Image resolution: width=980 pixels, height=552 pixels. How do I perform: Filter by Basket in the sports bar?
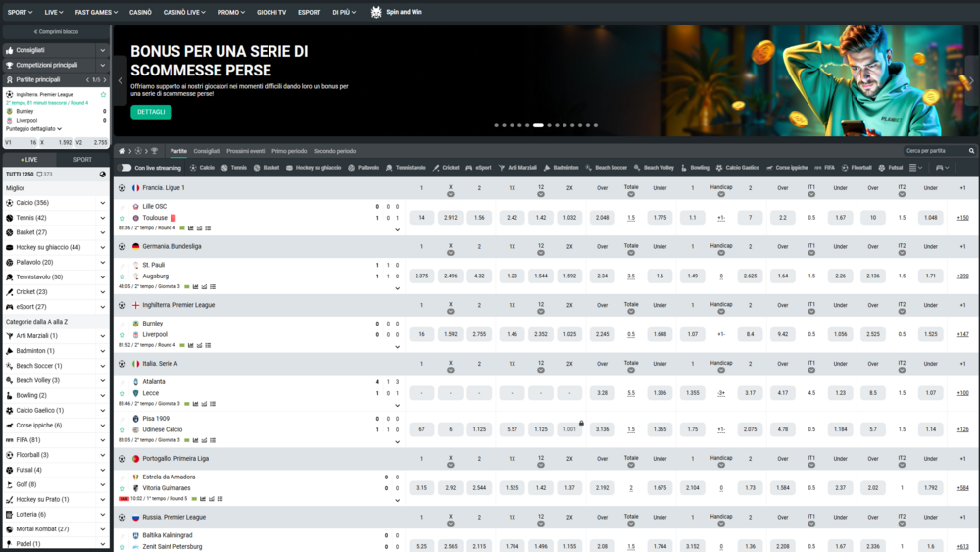click(267, 168)
